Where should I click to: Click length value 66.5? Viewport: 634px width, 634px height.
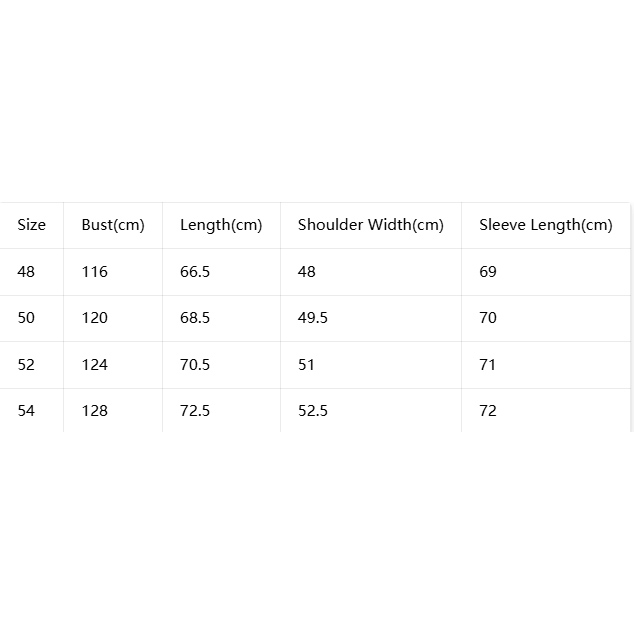tap(195, 272)
